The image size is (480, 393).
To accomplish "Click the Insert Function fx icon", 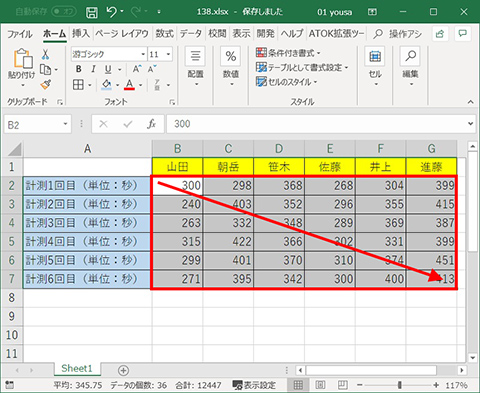I will (x=151, y=124).
